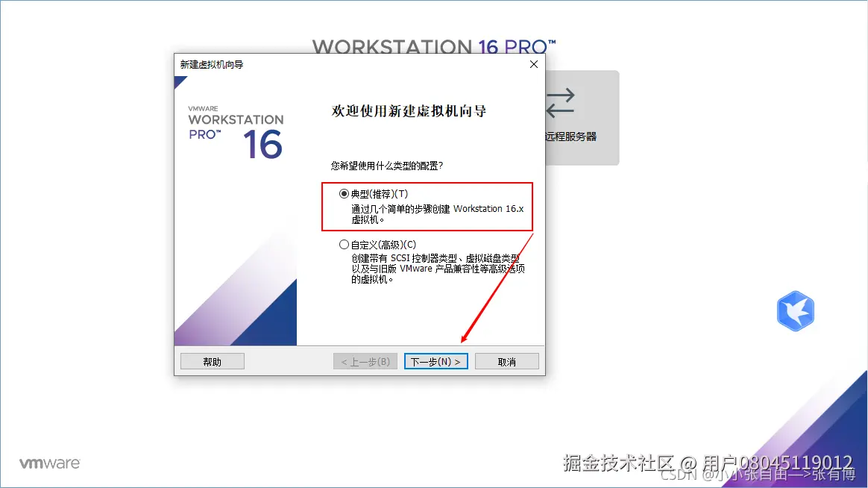
Task: Open the remote server connection tile
Action: tap(581, 117)
